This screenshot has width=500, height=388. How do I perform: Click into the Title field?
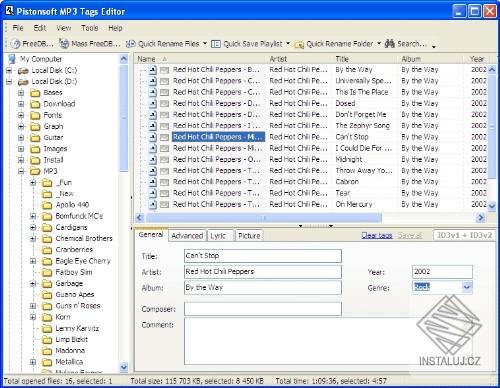click(263, 256)
